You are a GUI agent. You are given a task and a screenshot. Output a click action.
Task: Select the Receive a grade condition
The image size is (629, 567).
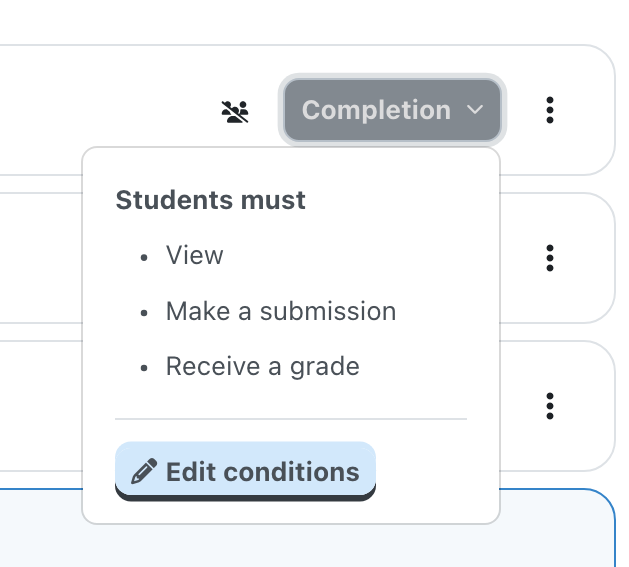coord(263,366)
